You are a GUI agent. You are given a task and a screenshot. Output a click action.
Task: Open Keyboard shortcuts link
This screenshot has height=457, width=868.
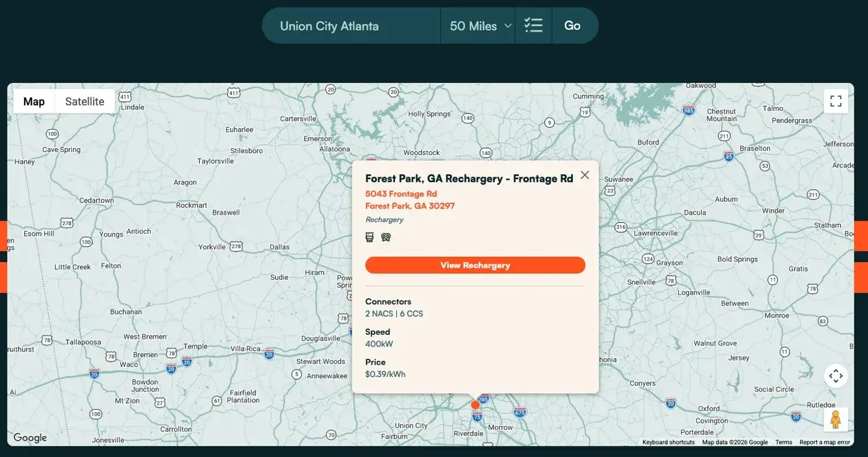click(668, 442)
